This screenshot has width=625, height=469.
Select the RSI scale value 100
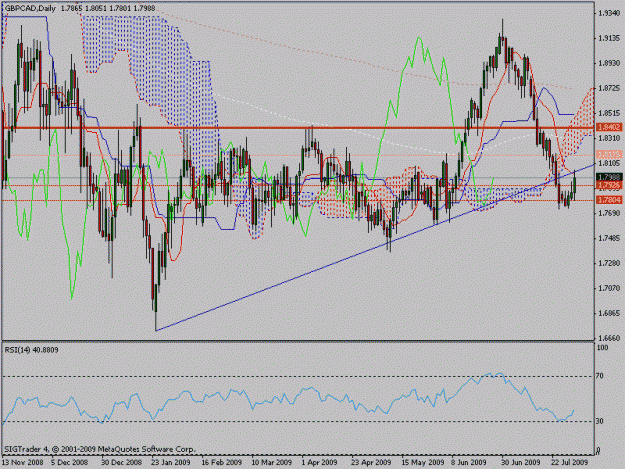(603, 348)
